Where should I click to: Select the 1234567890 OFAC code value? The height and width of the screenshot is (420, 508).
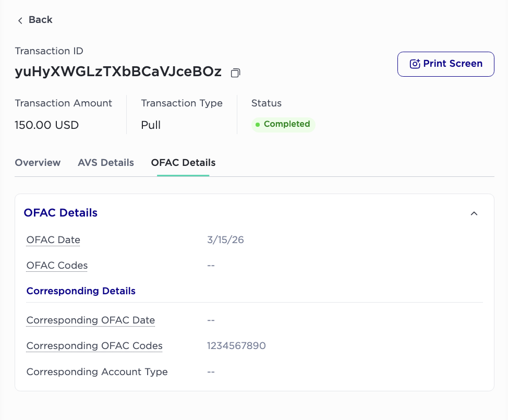236,346
